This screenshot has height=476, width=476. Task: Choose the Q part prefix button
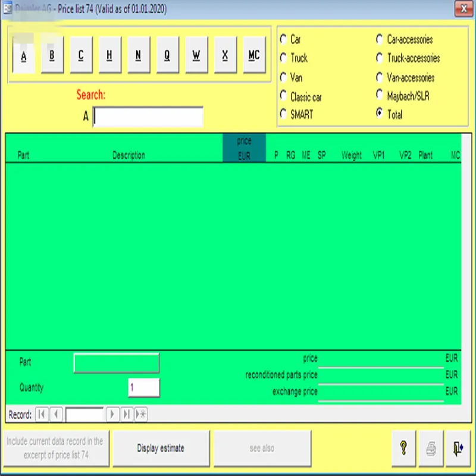(x=168, y=55)
